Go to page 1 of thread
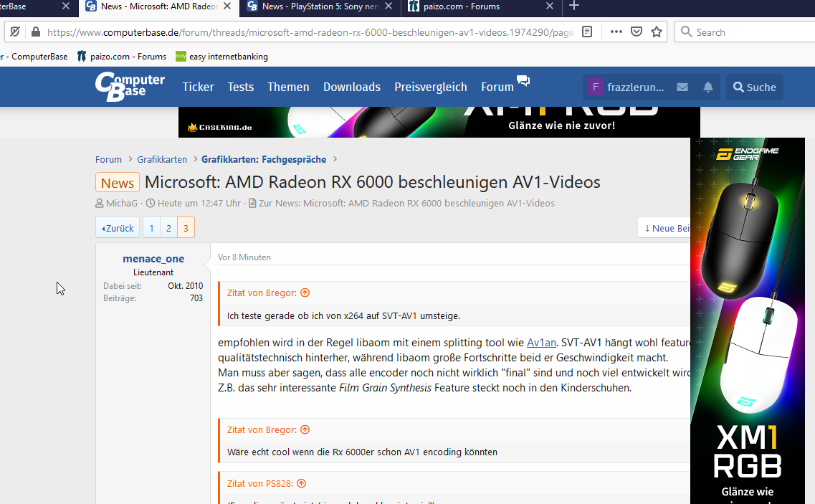 pyautogui.click(x=151, y=228)
